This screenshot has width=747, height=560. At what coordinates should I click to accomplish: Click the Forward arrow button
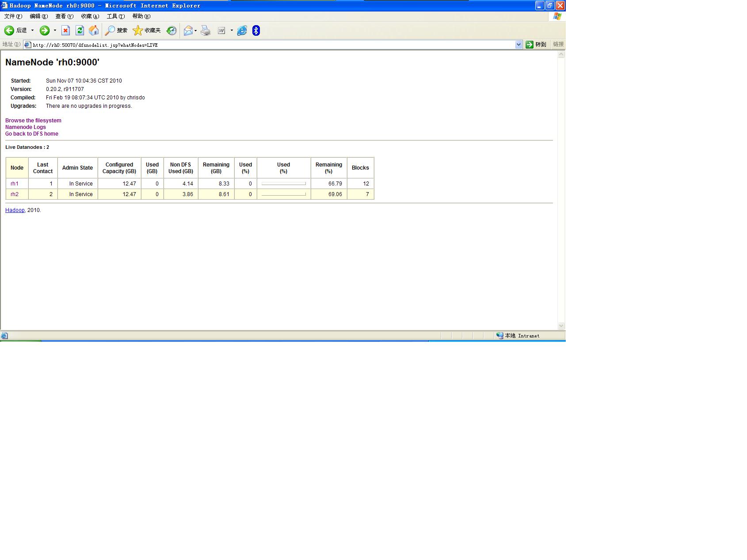point(45,30)
